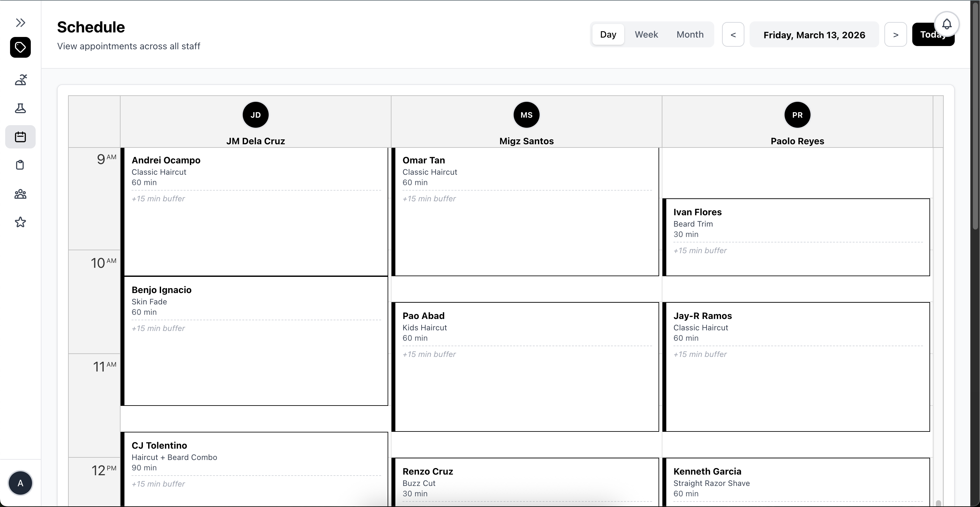Open the star favorites icon in sidebar
980x507 pixels.
[20, 222]
